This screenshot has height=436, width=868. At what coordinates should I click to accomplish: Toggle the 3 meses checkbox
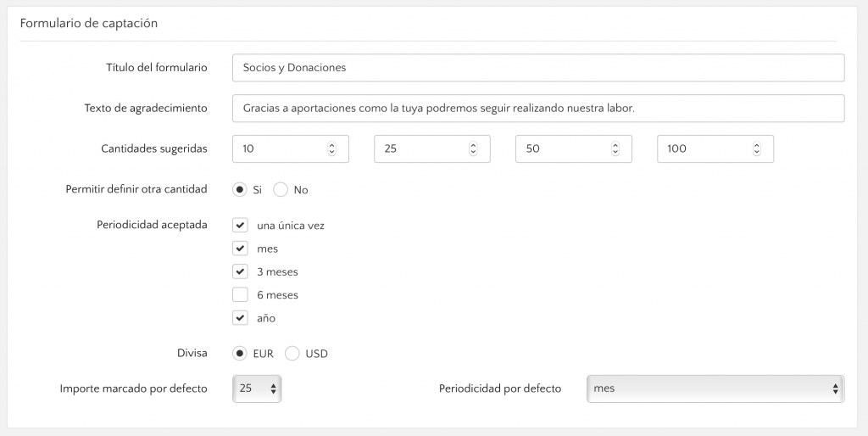240,272
